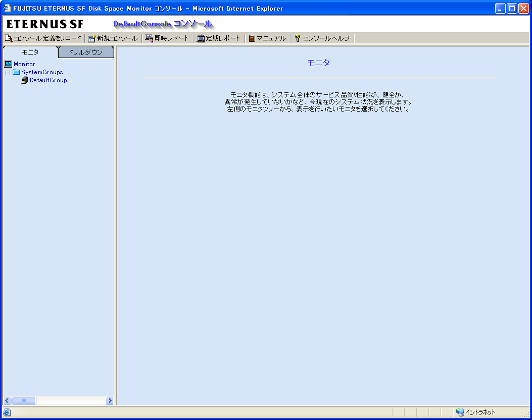Open マニュアル from the toolbar
Screen dimensions: 532x420
point(268,38)
